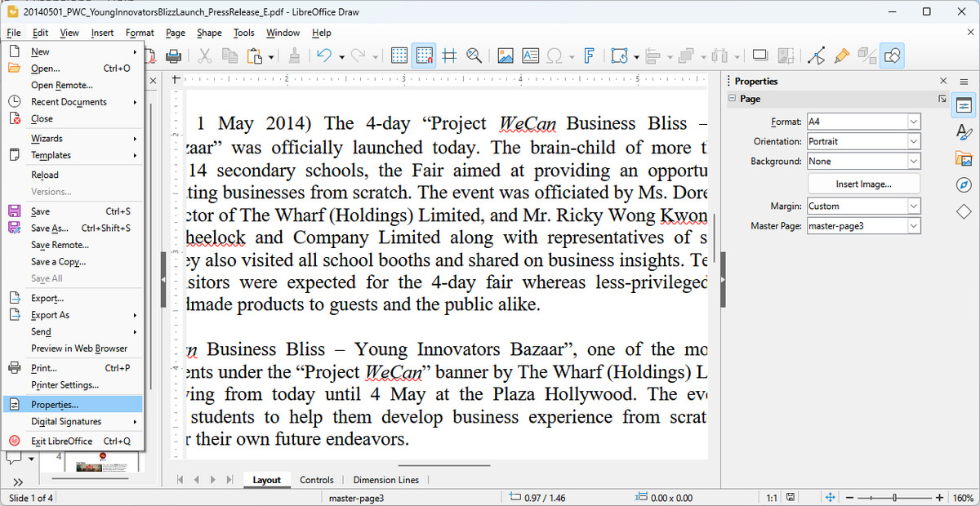Screen dimensions: 980x506
Task: Click the Insert Image toolbar icon
Action: pos(506,56)
